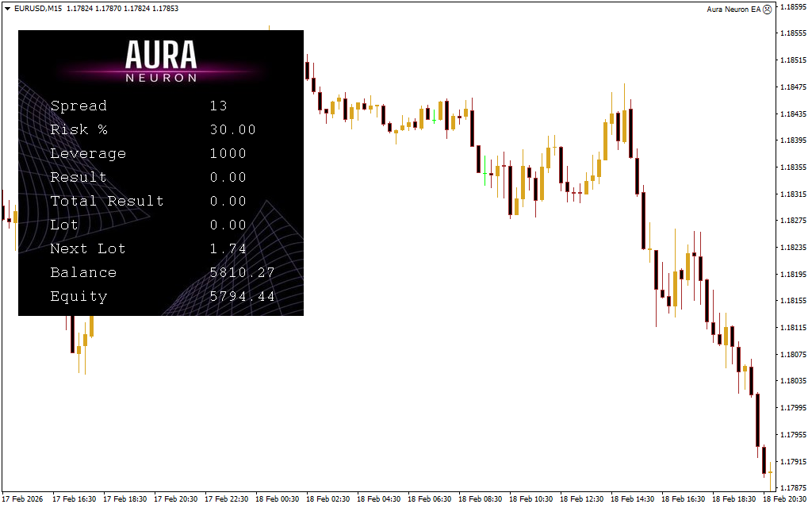
Task: Select the Result row label
Action: (x=78, y=177)
